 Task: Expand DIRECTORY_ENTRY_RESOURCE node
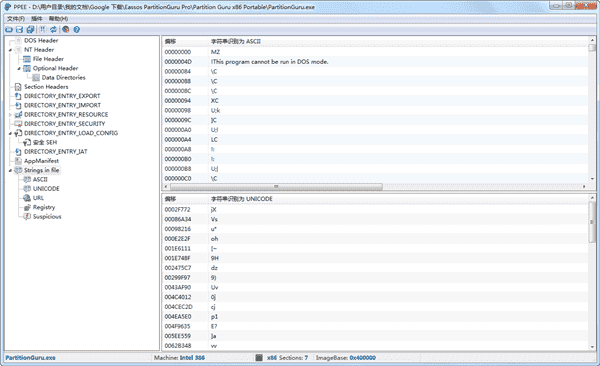click(x=10, y=114)
